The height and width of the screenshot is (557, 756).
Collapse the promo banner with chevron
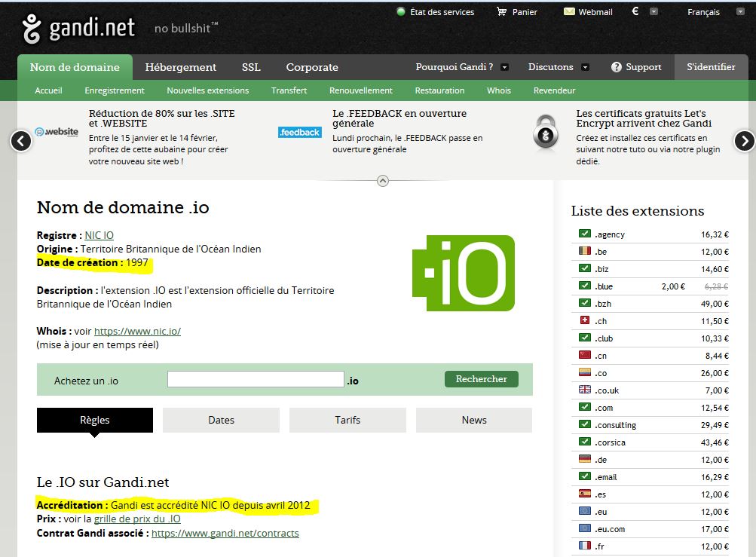point(382,181)
